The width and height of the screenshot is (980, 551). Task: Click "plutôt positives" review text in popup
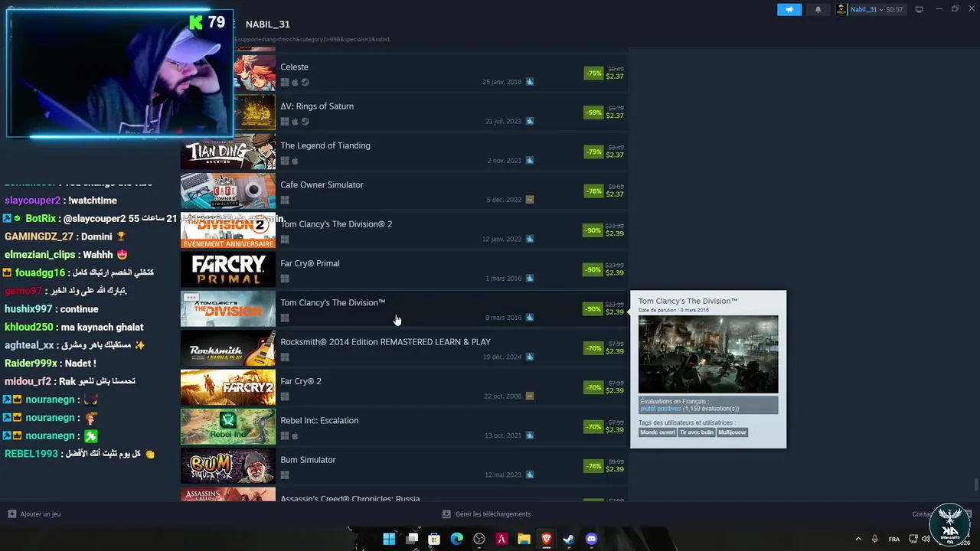click(660, 409)
